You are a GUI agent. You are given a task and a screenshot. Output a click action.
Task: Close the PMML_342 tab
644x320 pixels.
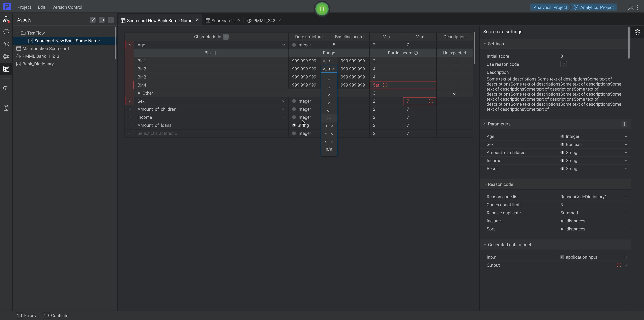pos(280,20)
